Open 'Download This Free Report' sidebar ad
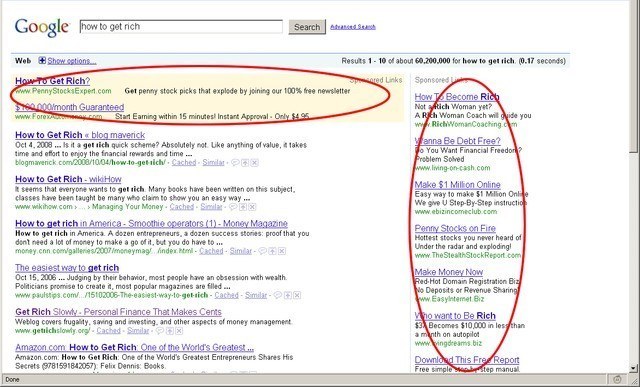The height and width of the screenshot is (387, 640). [x=467, y=360]
